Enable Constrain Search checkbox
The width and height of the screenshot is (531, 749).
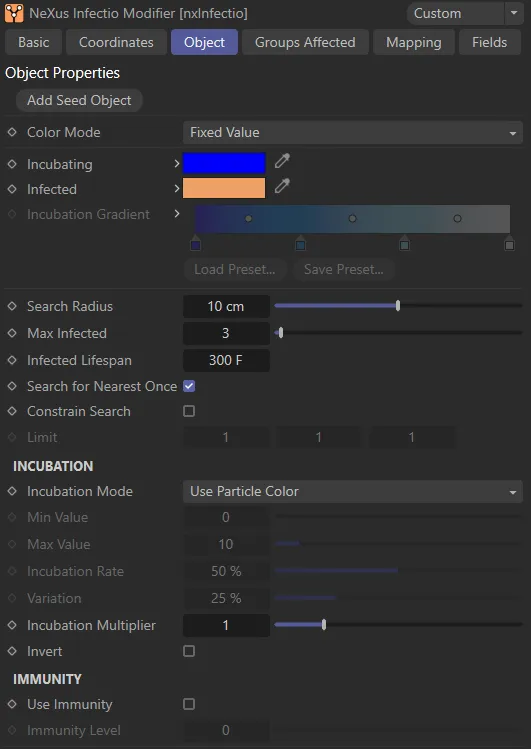click(x=189, y=411)
